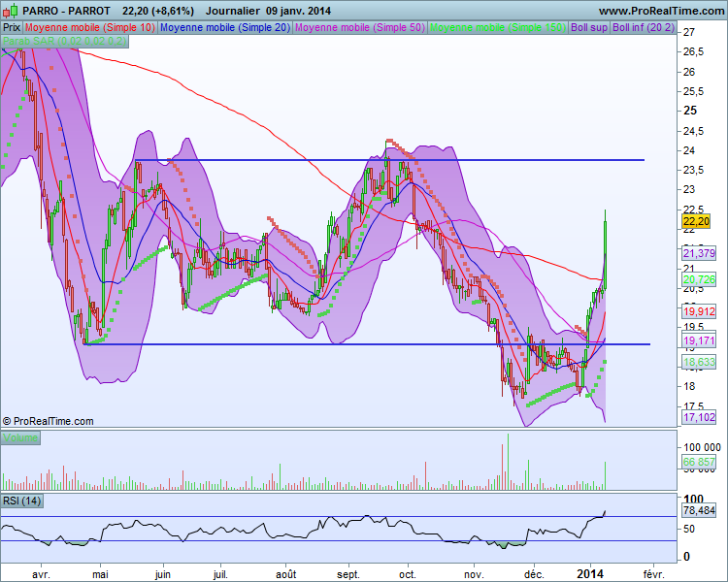Click the PARRO - PARROT ticker name
The width and height of the screenshot is (728, 582).
(x=66, y=11)
